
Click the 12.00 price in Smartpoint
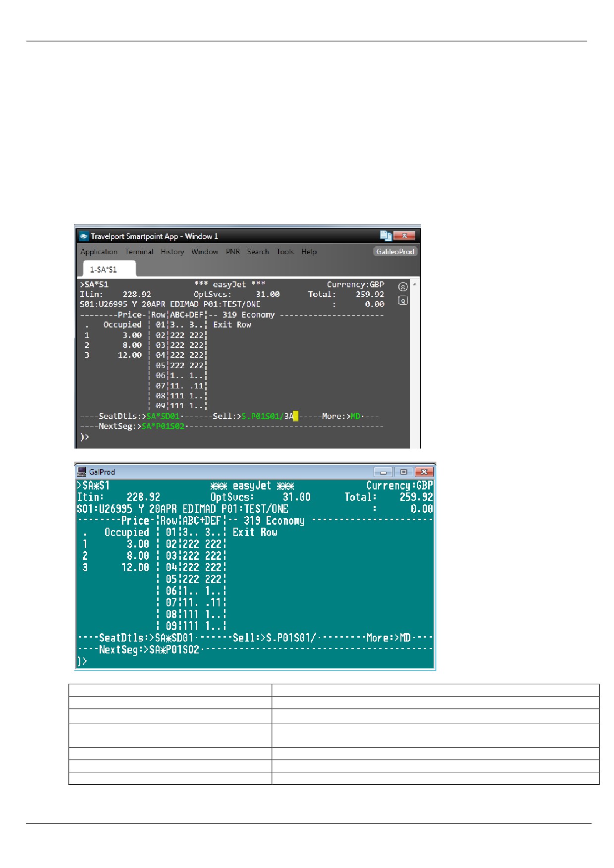130,355
